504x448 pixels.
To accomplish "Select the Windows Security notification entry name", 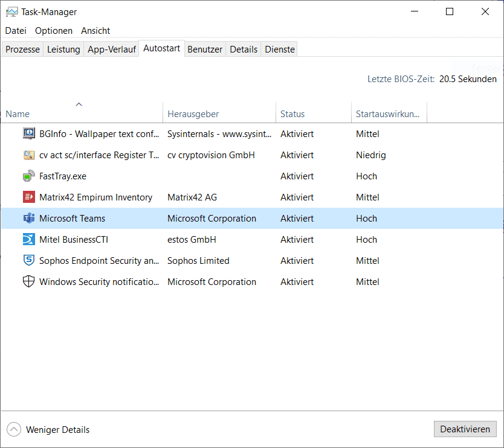I will [x=99, y=282].
